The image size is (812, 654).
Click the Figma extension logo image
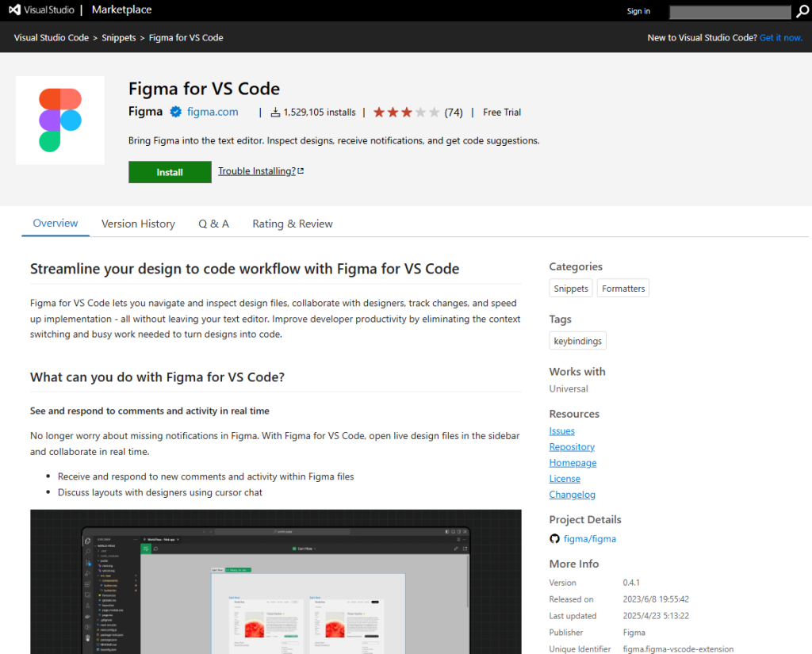click(60, 120)
